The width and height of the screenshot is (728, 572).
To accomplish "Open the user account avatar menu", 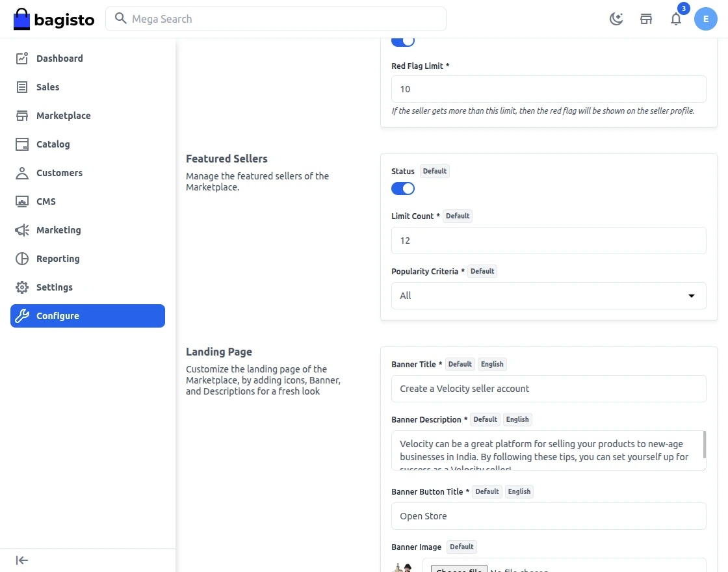I will pos(706,19).
